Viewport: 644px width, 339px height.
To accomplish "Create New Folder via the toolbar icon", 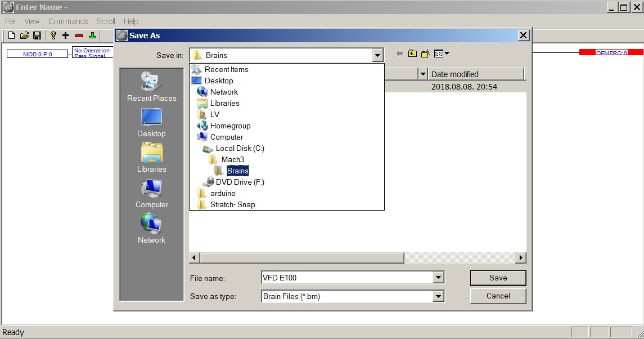I will pos(426,53).
